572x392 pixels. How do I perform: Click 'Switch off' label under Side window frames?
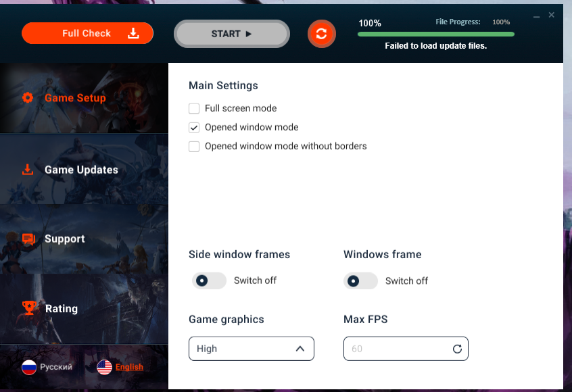(255, 280)
